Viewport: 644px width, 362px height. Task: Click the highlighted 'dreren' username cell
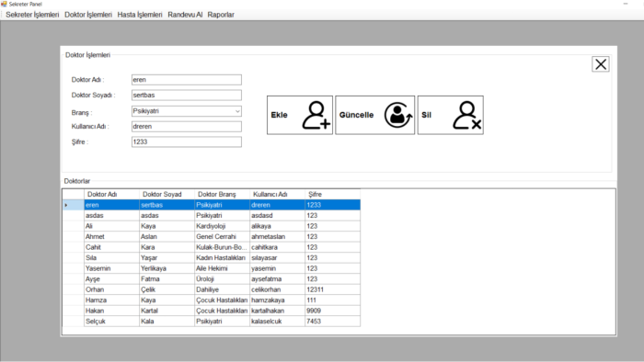point(277,205)
